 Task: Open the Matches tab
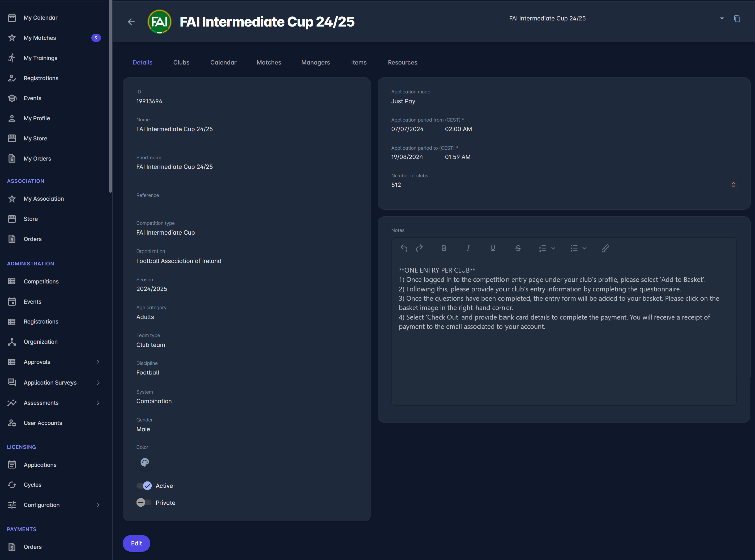click(x=269, y=62)
